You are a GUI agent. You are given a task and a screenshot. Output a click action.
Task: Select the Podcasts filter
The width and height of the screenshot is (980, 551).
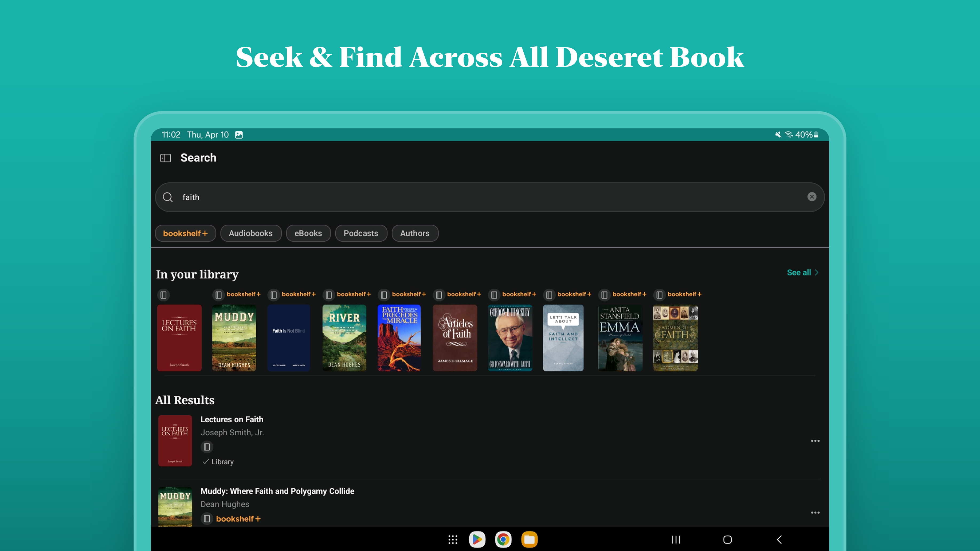361,233
